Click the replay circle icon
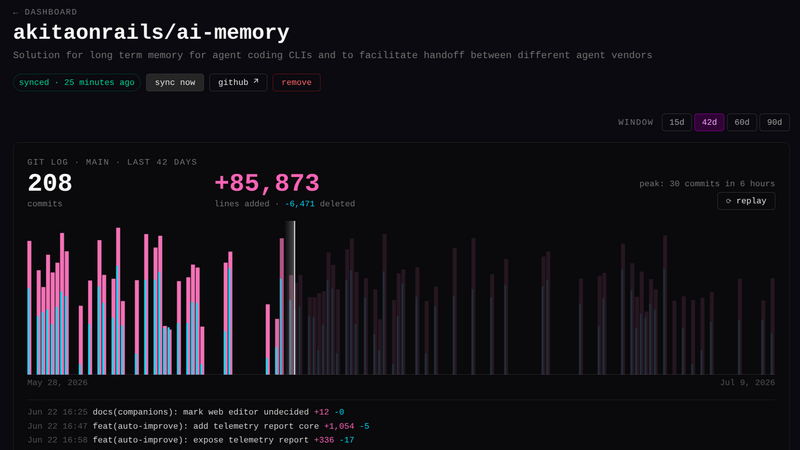This screenshot has height=450, width=800. point(729,201)
